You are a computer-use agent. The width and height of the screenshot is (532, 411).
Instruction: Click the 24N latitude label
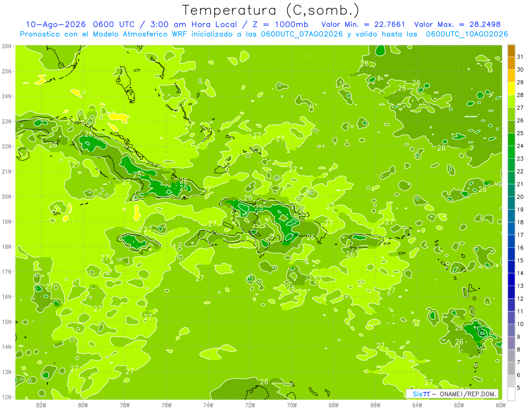[6, 96]
